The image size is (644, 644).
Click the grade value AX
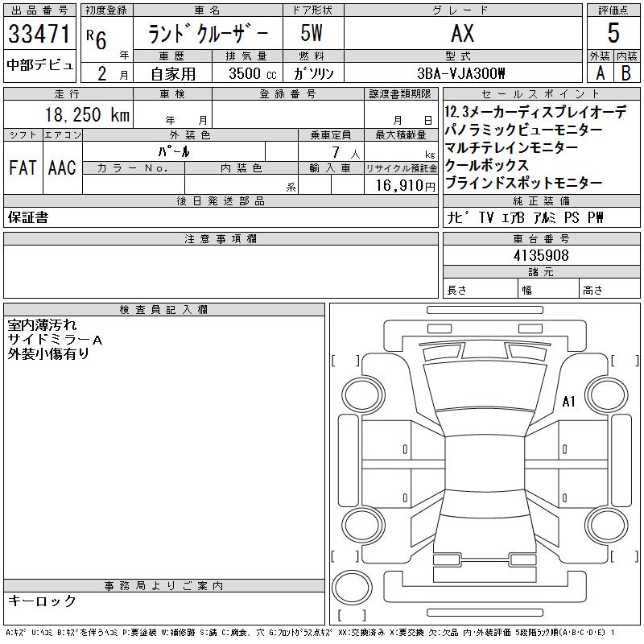(x=462, y=33)
